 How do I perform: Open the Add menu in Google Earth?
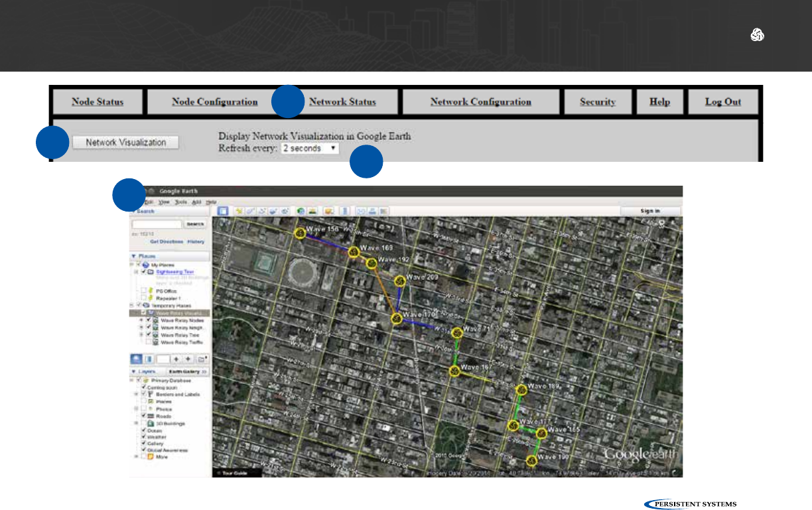(x=196, y=202)
